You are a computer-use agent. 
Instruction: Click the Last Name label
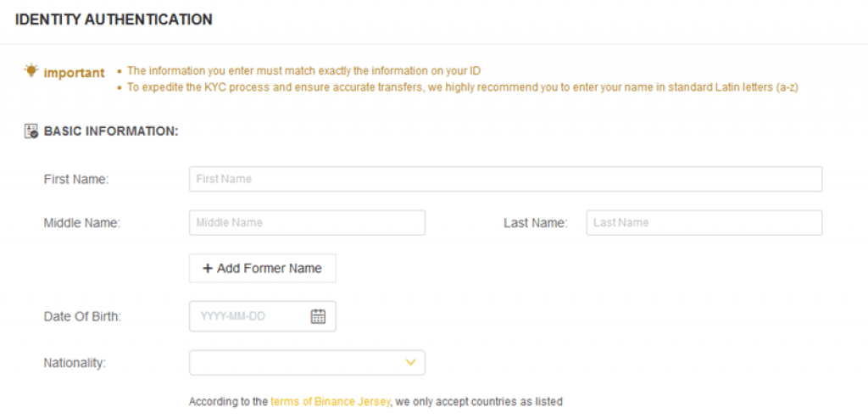(536, 223)
